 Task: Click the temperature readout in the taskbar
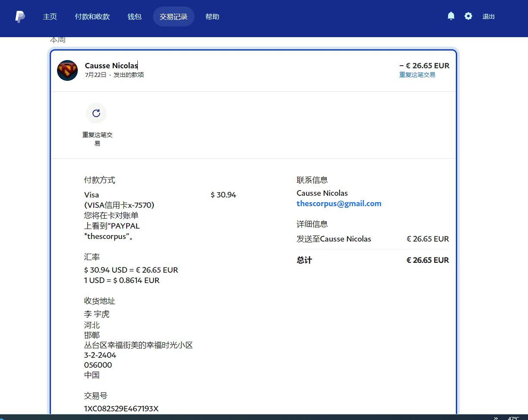[x=513, y=417]
